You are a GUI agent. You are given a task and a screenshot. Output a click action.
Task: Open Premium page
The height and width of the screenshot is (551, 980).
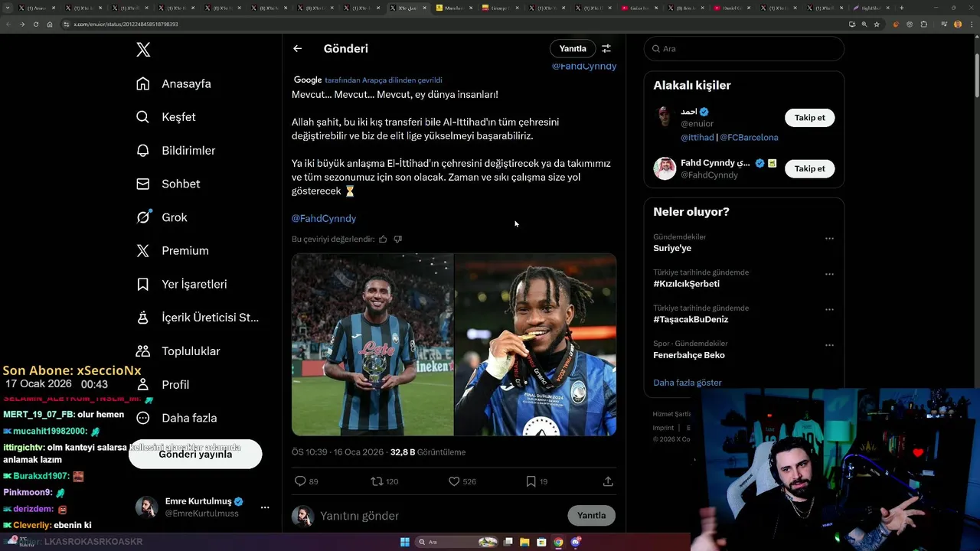[172, 251]
